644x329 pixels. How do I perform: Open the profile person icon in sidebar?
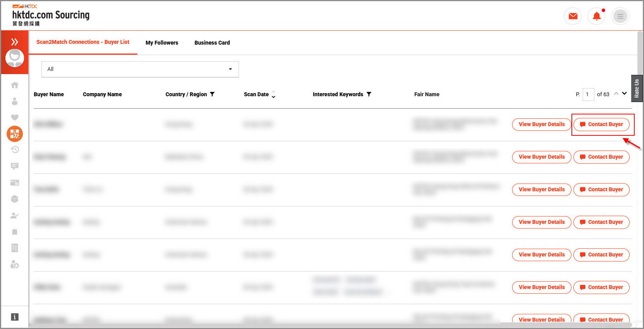point(15,101)
